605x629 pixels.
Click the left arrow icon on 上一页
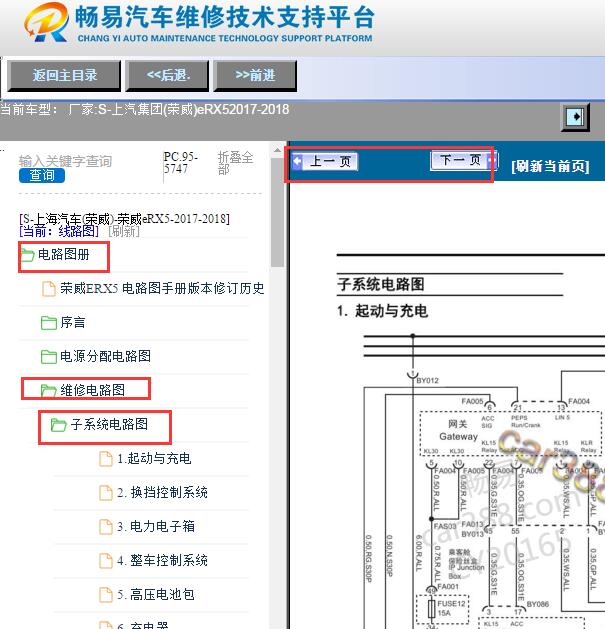pyautogui.click(x=297, y=161)
